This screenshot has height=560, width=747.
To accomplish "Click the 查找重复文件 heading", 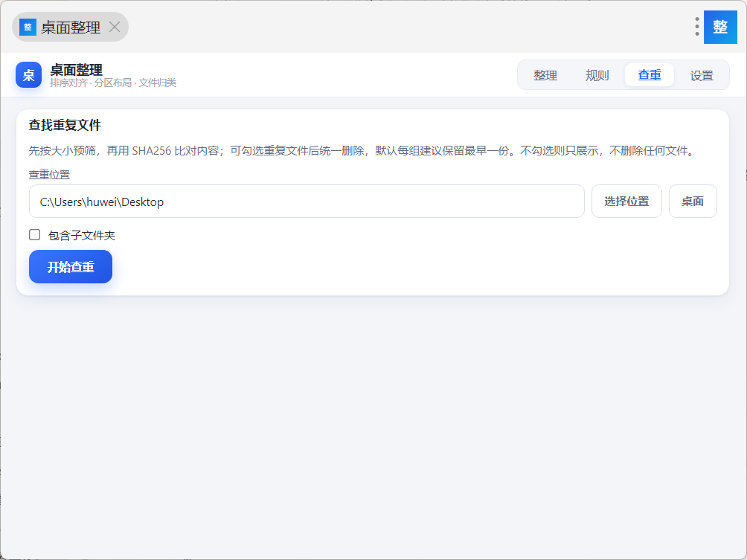I will 65,125.
